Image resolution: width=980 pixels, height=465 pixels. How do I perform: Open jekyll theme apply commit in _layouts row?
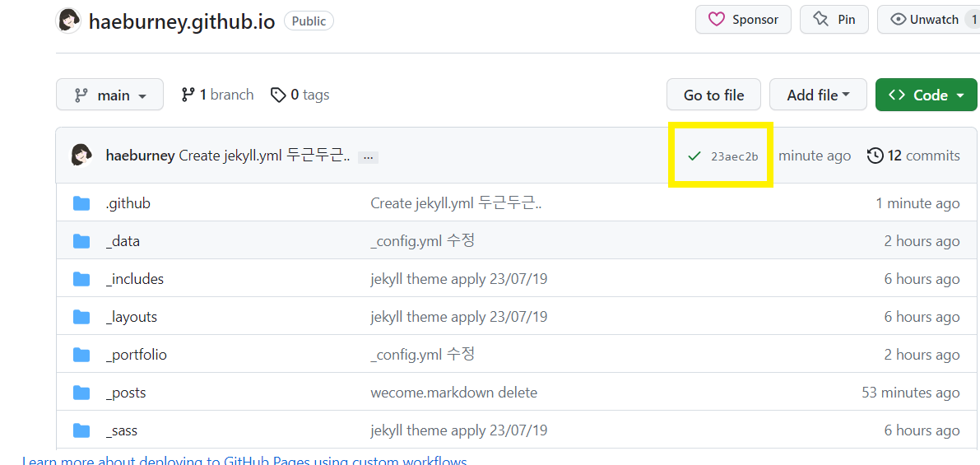459,318
